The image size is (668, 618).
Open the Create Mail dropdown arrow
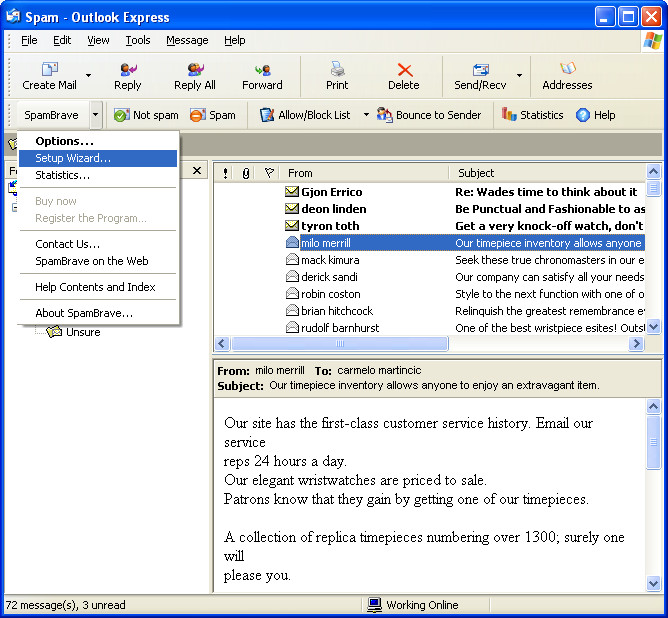pos(88,75)
